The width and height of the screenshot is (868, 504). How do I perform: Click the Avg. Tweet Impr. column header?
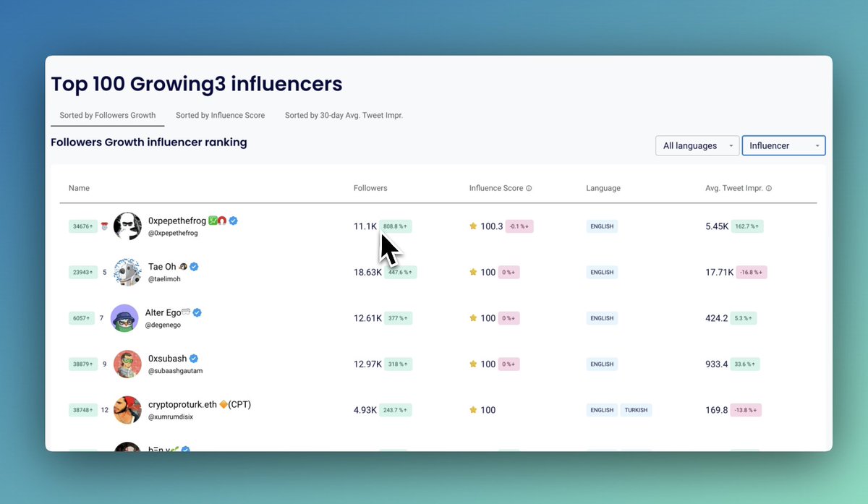[x=733, y=188]
